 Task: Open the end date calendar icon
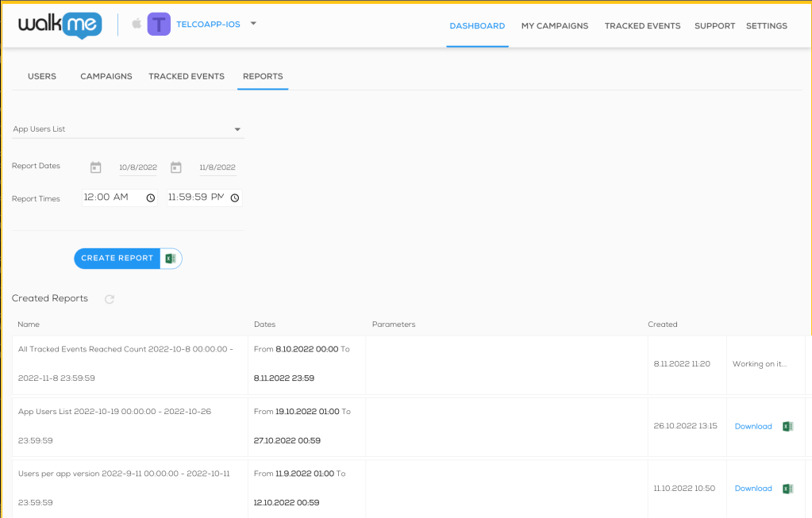[176, 167]
